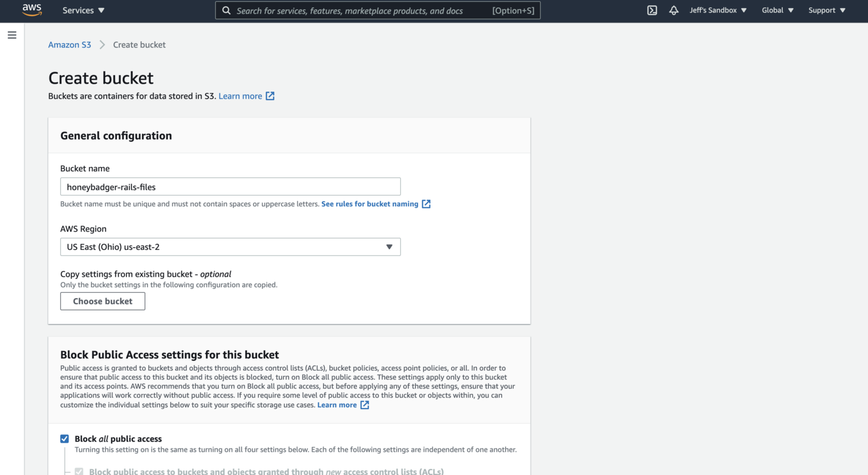The height and width of the screenshot is (475, 868).
Task: Click the Choose bucket button
Action: (102, 301)
